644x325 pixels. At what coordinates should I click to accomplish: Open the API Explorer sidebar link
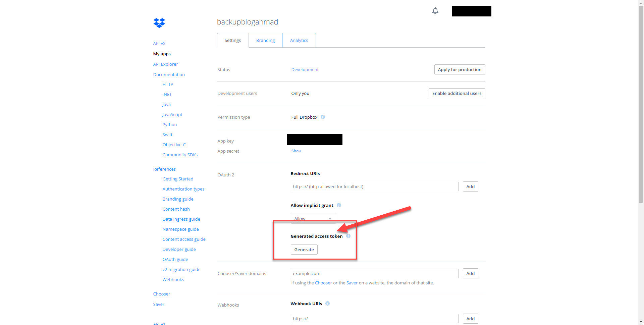tap(165, 64)
